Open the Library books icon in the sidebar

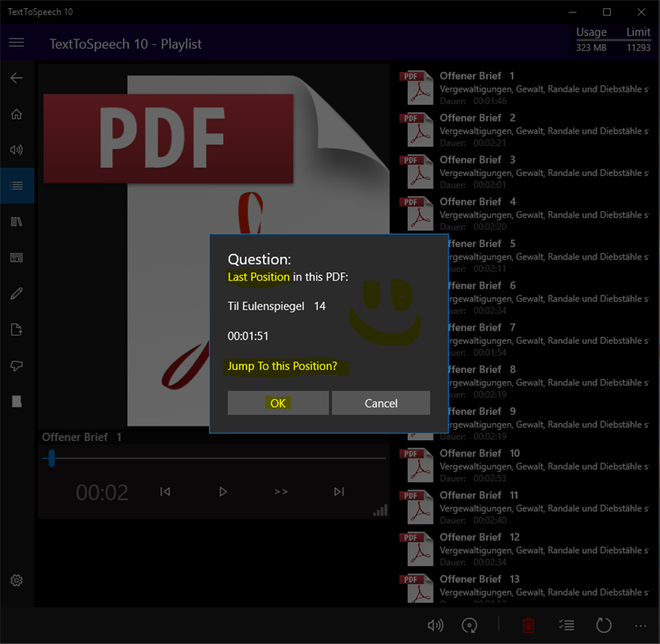(x=16, y=222)
